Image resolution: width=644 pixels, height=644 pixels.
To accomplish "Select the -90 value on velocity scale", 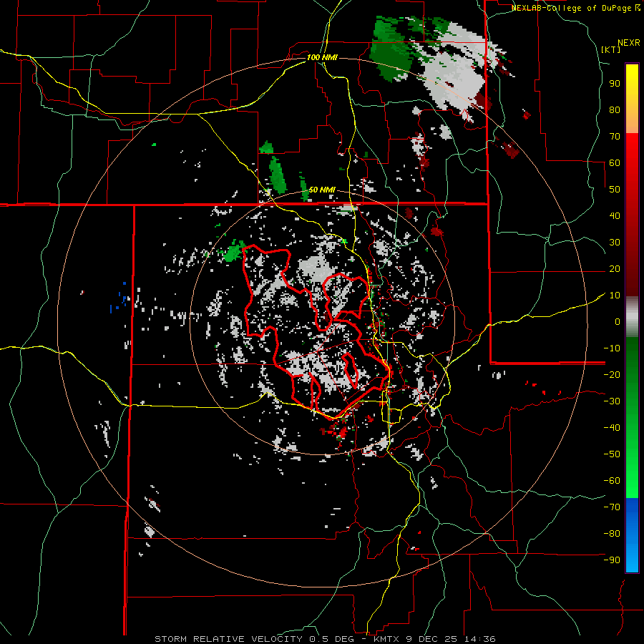I will 612,560.
